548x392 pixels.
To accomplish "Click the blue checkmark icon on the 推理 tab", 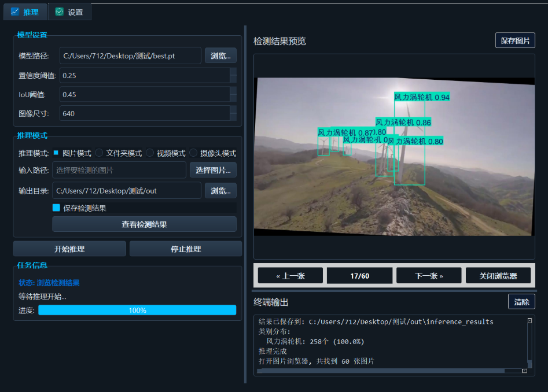I will click(16, 11).
